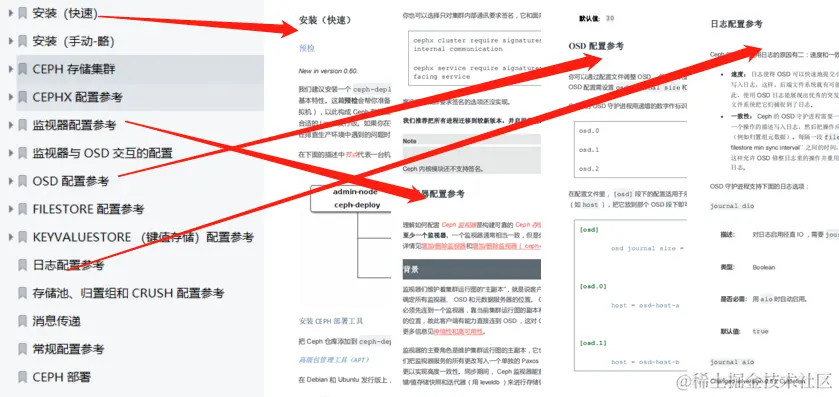
Task: Click the host = osd-host-b line
Action: 645,362
